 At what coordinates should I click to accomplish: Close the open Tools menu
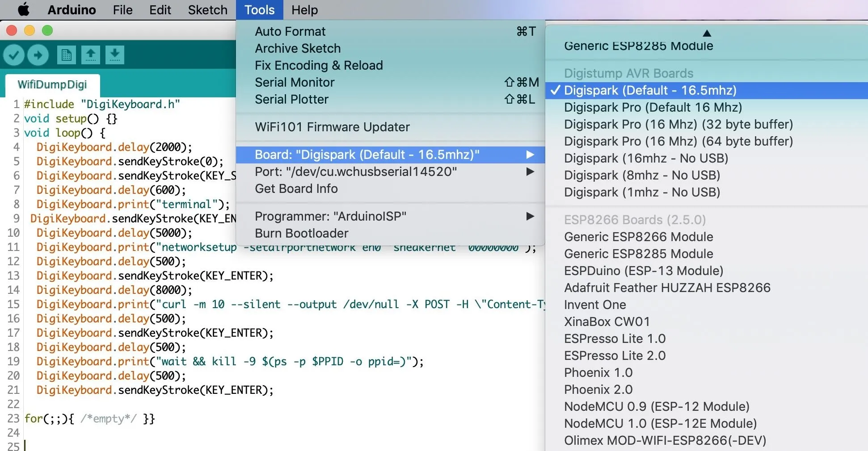[259, 10]
